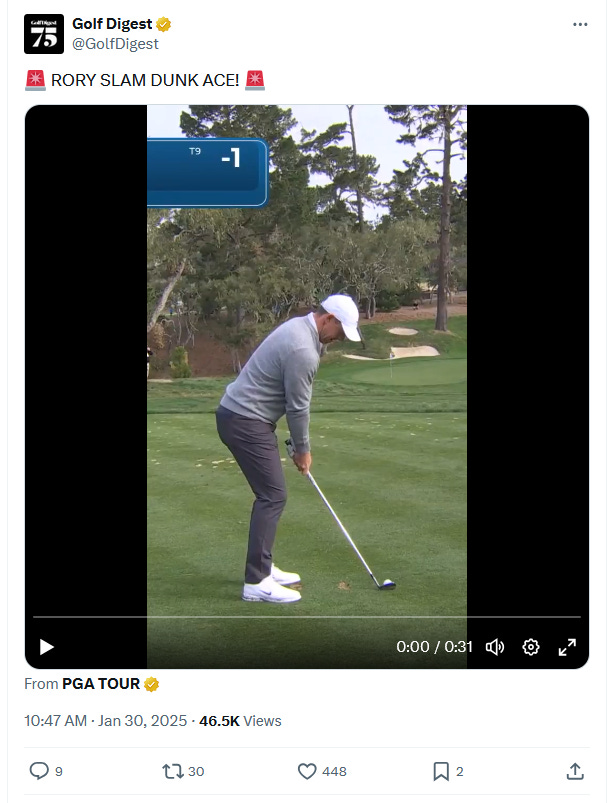
Task: Open the Golf Digest display name link
Action: coord(112,24)
